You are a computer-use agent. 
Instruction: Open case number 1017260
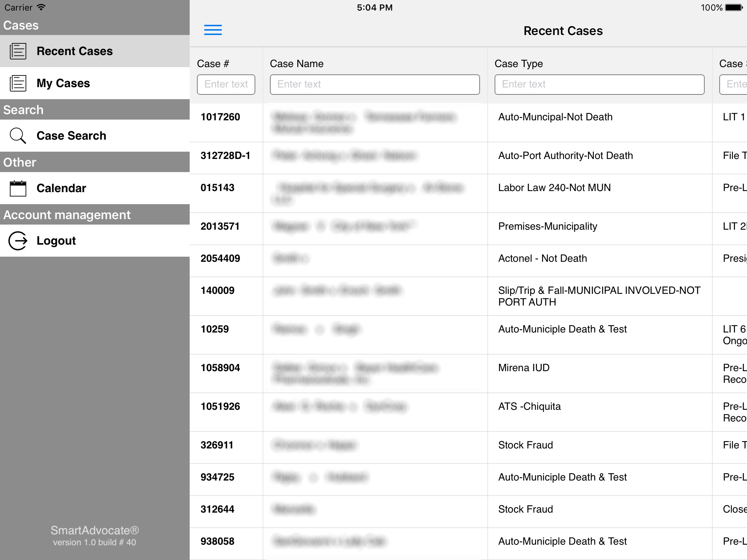pos(468,123)
